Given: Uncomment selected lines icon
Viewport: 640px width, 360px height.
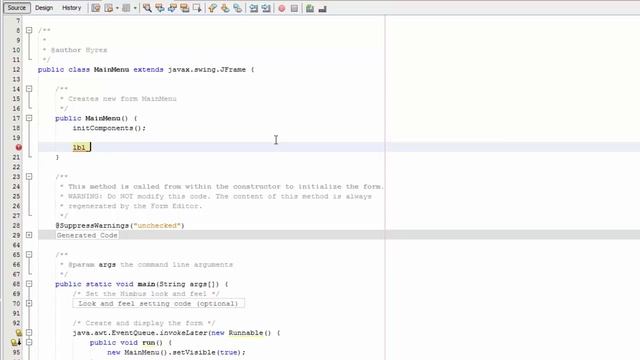Looking at the screenshot, I should point(322,8).
